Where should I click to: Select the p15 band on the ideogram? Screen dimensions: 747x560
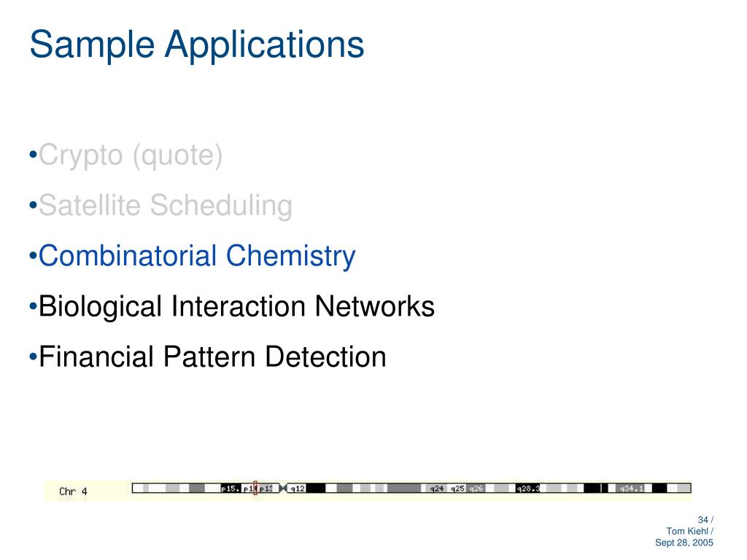click(x=231, y=488)
